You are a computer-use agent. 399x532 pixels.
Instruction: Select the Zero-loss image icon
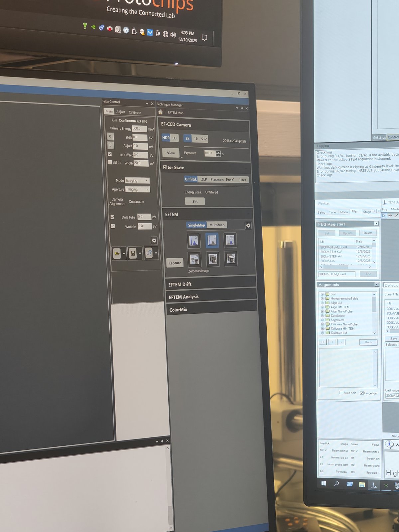click(x=194, y=259)
